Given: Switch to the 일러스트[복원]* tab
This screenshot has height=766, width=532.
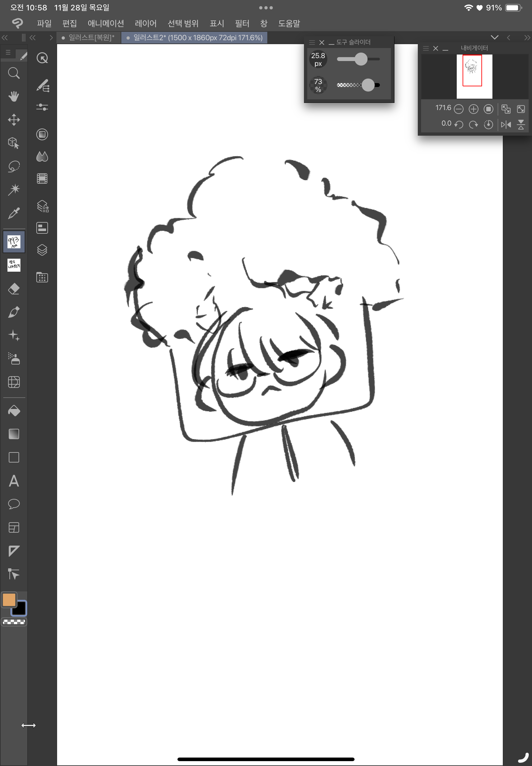Looking at the screenshot, I should (88, 37).
